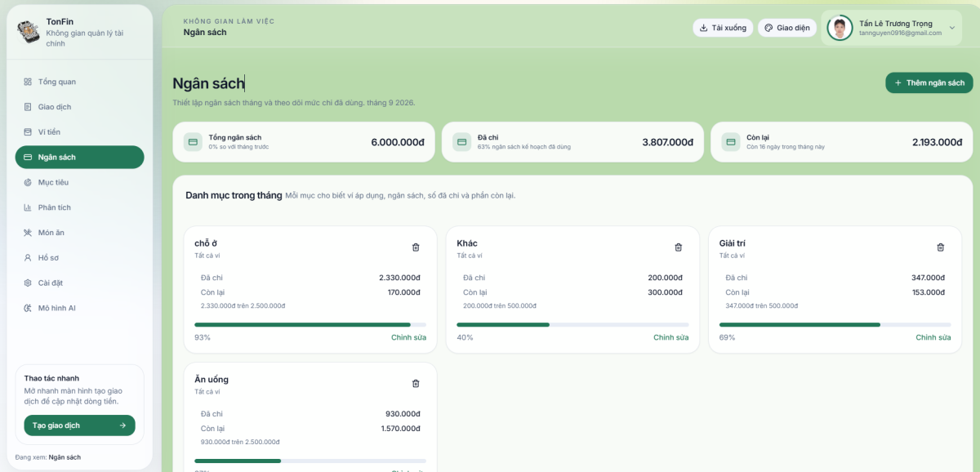Click the email tannguyen0916@gmail.com

click(900, 33)
